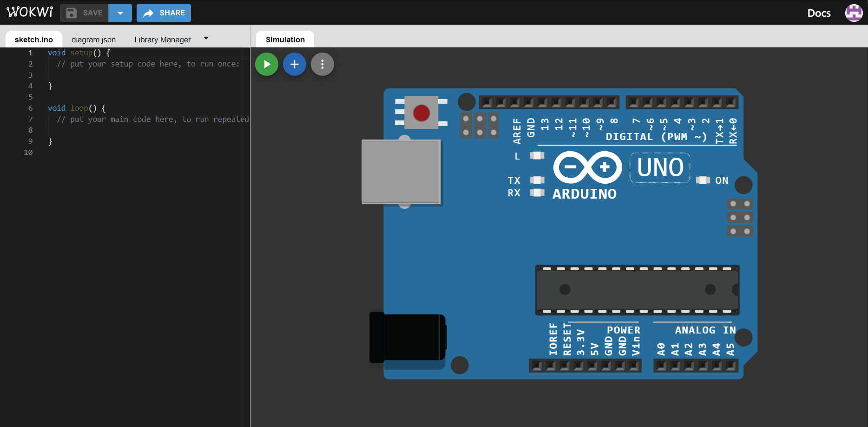Select the black DC power jack
Screen dimensions: 868x427
(408, 337)
